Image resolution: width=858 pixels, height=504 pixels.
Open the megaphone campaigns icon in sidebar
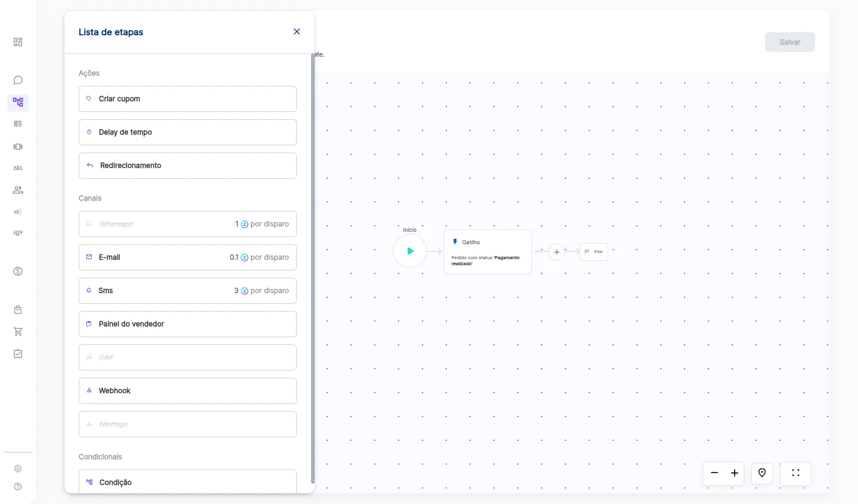click(18, 211)
